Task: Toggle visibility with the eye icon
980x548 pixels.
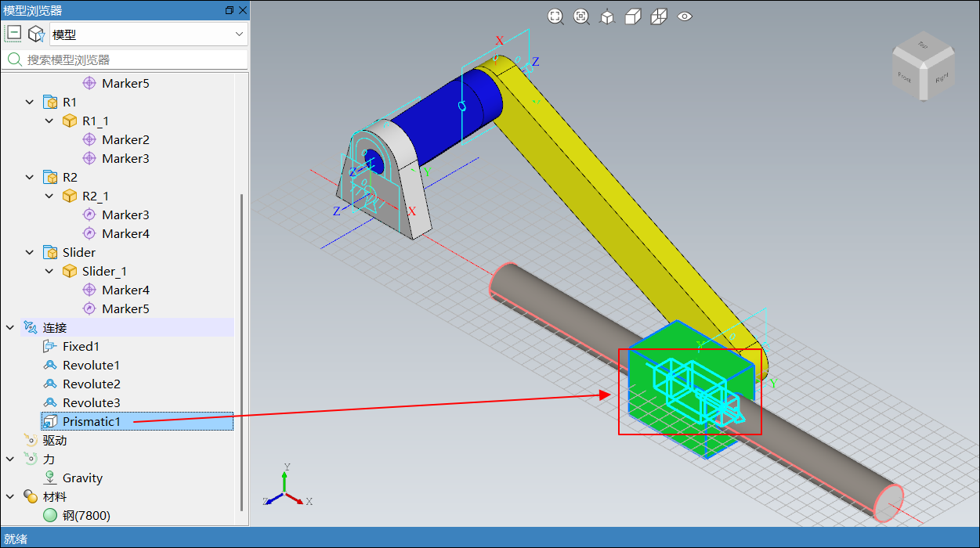Action: coord(685,16)
